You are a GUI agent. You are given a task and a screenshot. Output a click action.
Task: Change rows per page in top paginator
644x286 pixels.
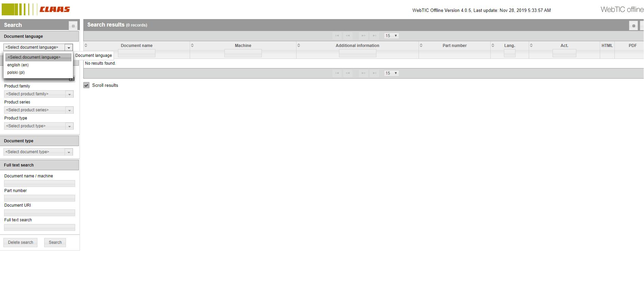pos(391,36)
